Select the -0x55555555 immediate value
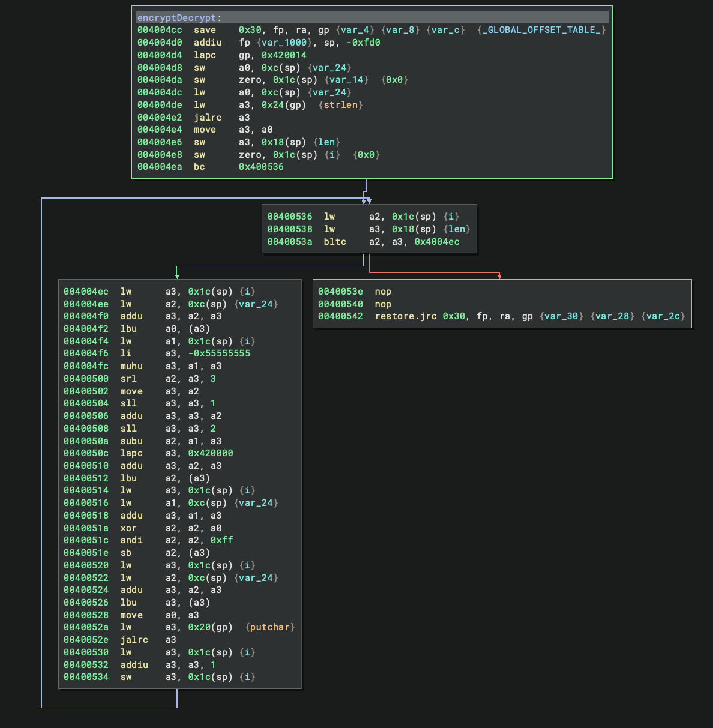This screenshot has width=713, height=728. click(219, 353)
